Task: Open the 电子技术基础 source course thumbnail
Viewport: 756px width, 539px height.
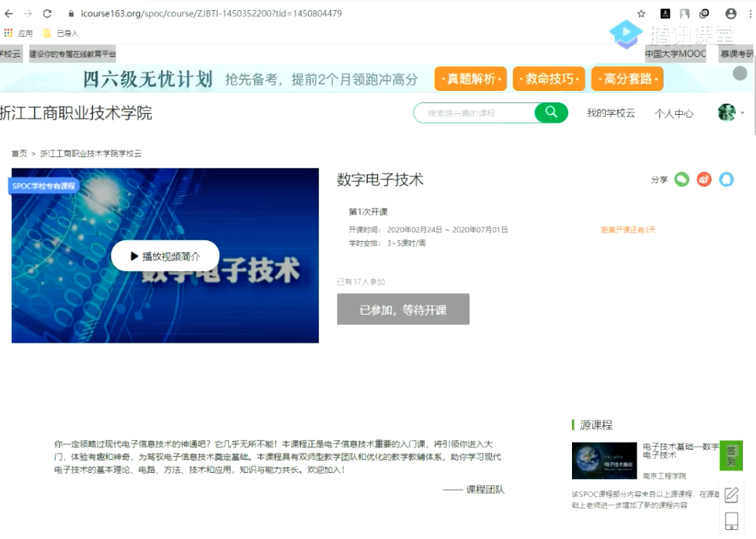Action: click(604, 460)
